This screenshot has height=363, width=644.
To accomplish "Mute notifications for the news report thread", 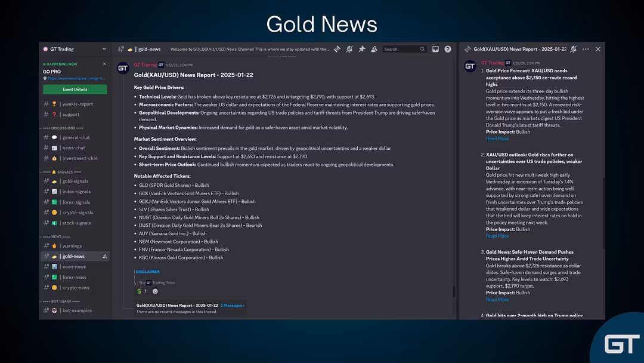I will tap(574, 49).
